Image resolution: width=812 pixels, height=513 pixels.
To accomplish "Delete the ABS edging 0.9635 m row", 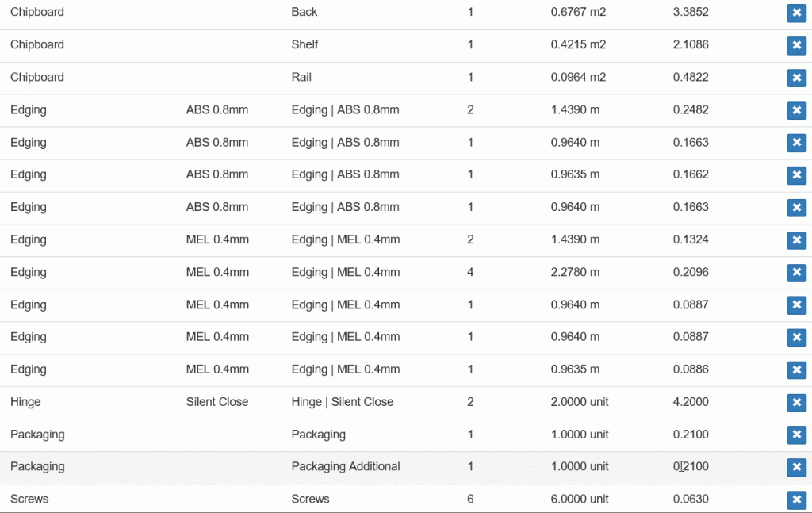I will (x=796, y=175).
